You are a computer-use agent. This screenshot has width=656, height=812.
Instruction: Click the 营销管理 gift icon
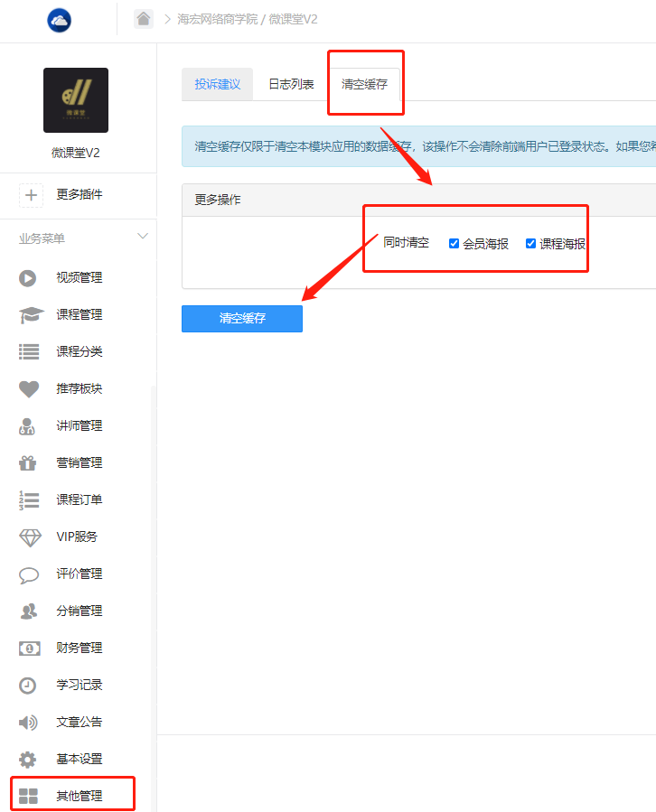[x=27, y=463]
